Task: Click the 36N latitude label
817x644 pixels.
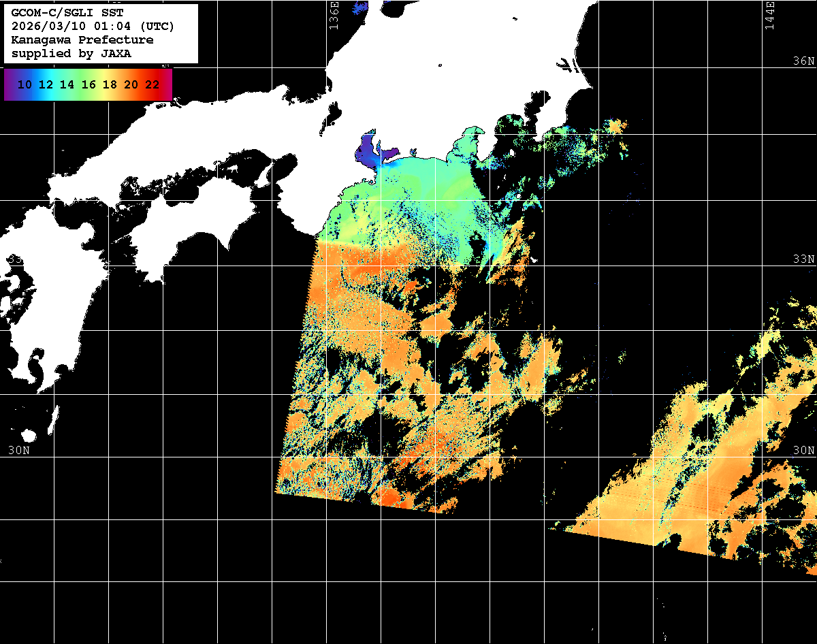Action: click(803, 61)
